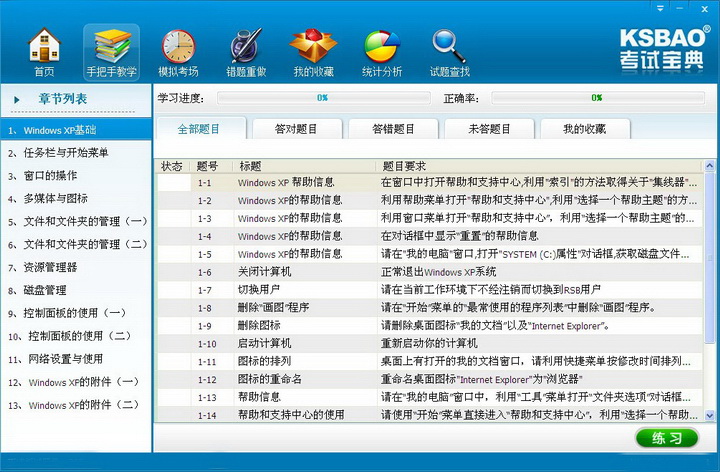Click the green 练习 button
Screen dimensions: 720x472
(x=667, y=438)
